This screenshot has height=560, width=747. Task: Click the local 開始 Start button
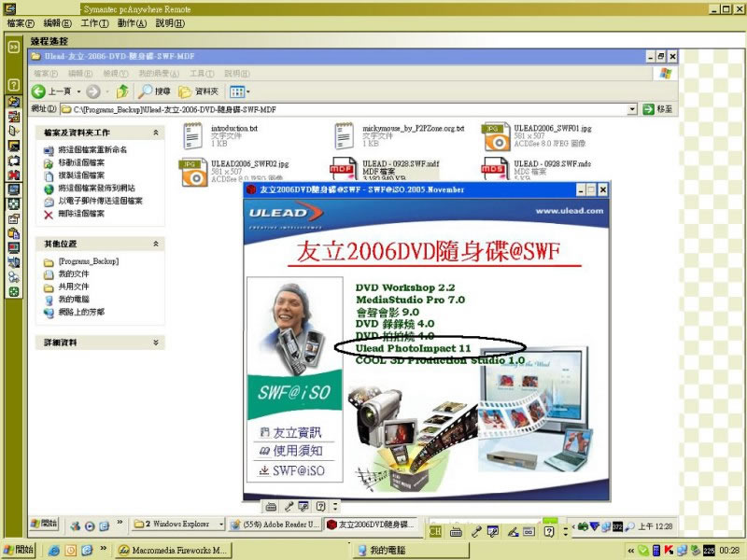pos(20,550)
